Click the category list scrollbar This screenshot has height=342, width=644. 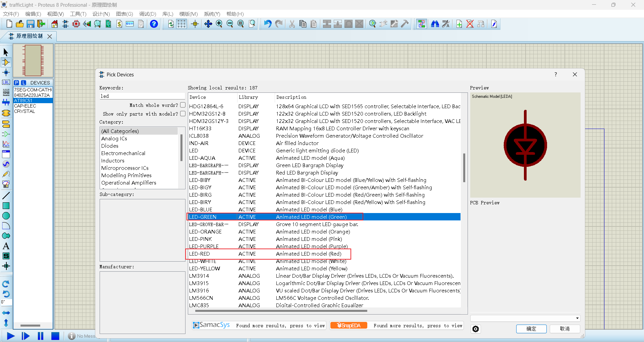point(181,147)
